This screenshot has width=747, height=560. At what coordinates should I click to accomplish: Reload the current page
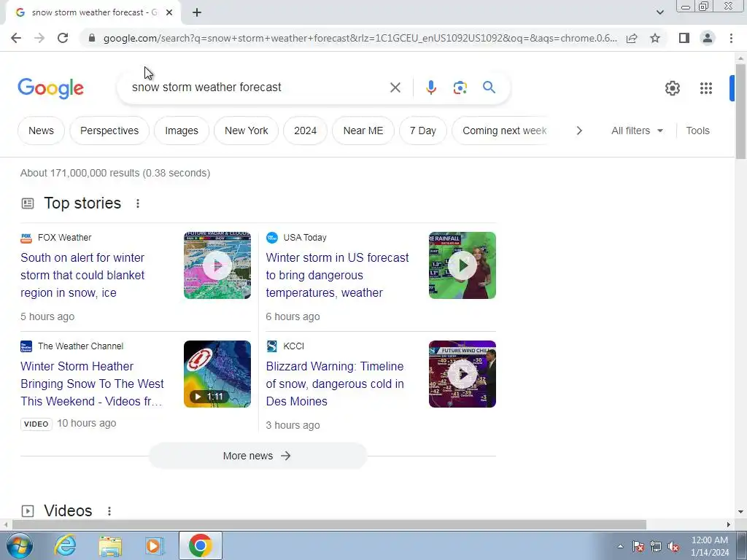[x=63, y=38]
